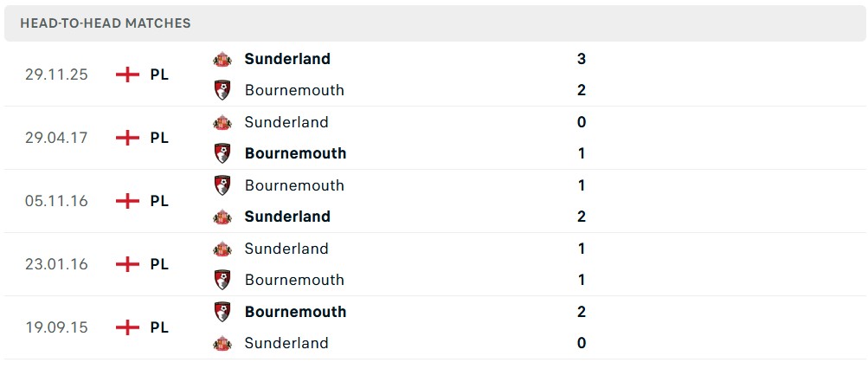Image resolution: width=868 pixels, height=369 pixels.
Task: Click Bournemouth's score of 2 on 19.09.15
Action: click(x=582, y=312)
